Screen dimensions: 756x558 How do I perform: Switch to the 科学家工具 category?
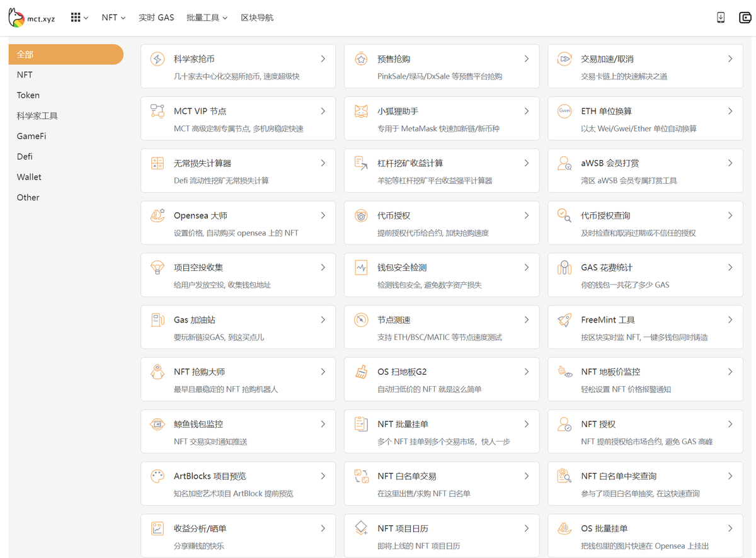[x=37, y=116]
